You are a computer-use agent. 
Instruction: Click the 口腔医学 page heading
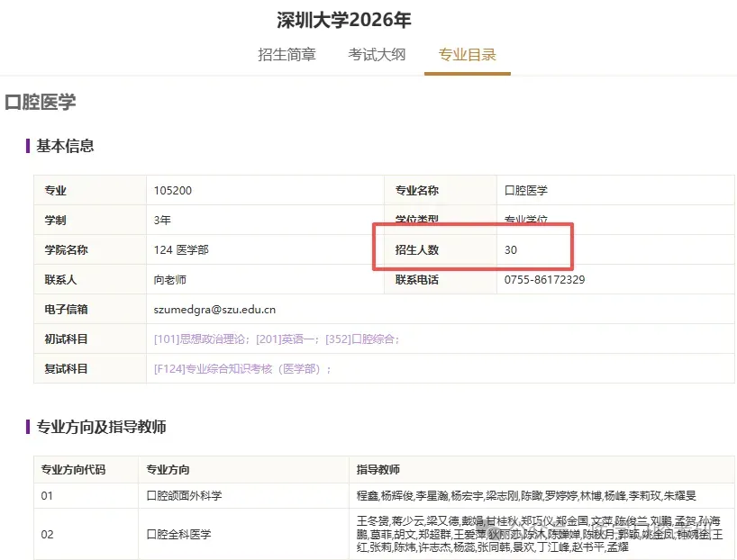(x=40, y=102)
